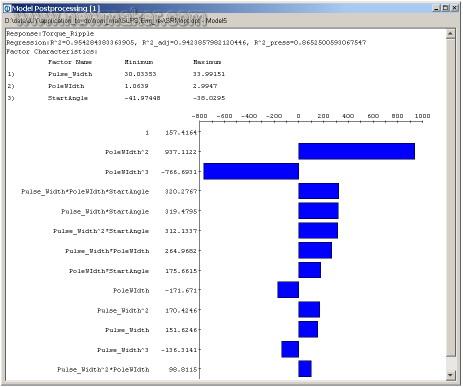Click the Pulse_Width*StartAngle bar
The image size is (463, 387).
pyautogui.click(x=318, y=211)
